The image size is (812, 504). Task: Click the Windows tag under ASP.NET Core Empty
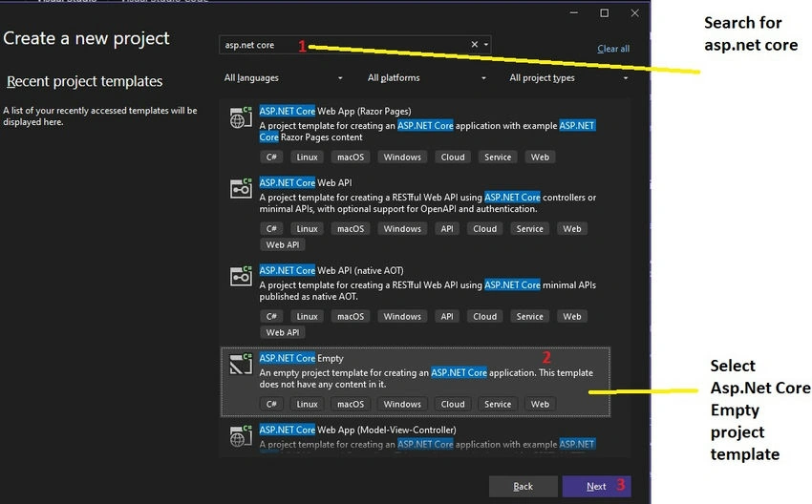pyautogui.click(x=402, y=404)
